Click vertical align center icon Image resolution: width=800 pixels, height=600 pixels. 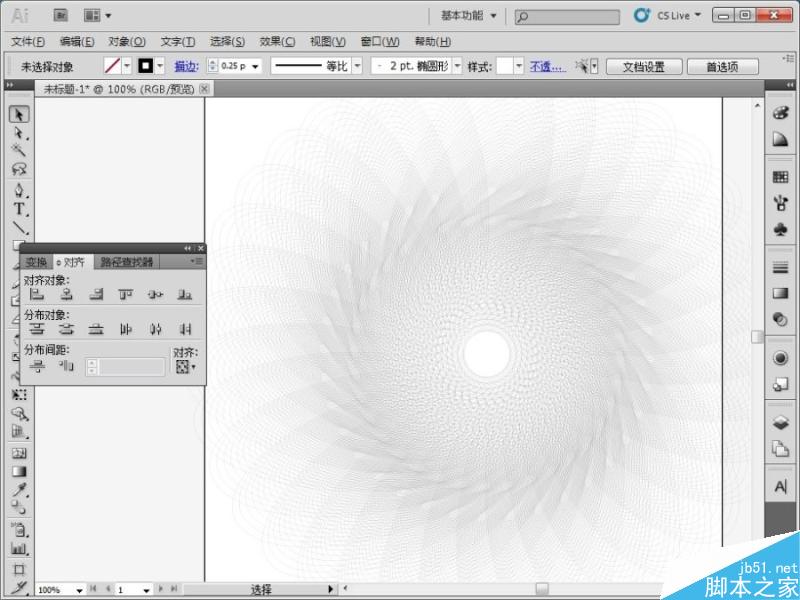click(155, 294)
